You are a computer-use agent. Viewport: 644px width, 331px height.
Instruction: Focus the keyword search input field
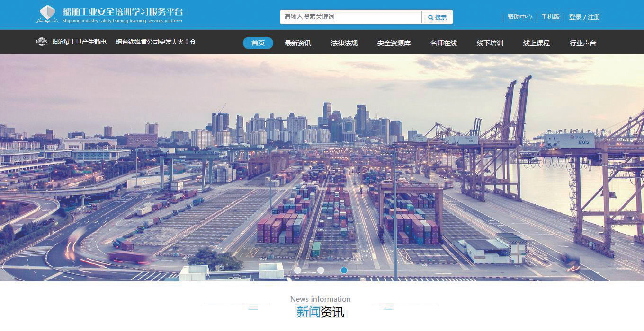coord(351,17)
